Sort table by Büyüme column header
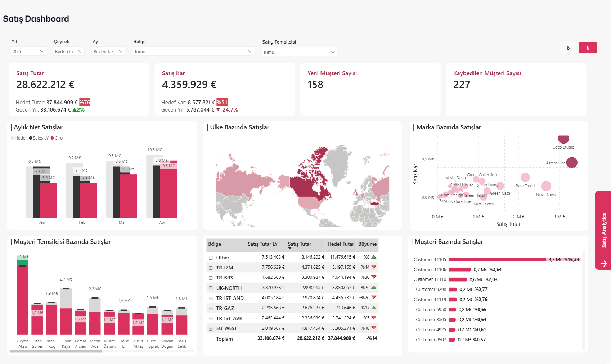 (367, 244)
